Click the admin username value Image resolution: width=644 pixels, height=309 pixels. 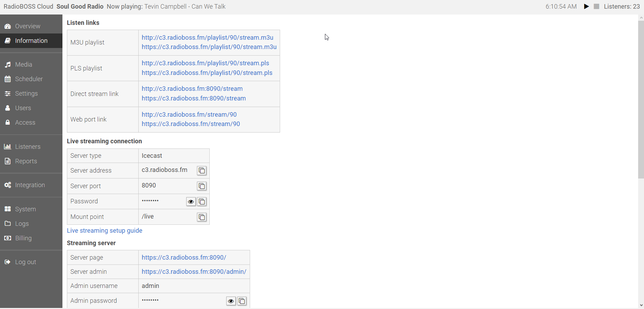click(150, 286)
